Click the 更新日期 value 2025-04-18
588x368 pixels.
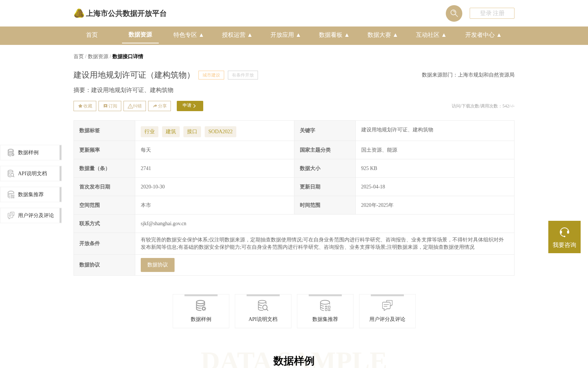tap(373, 187)
